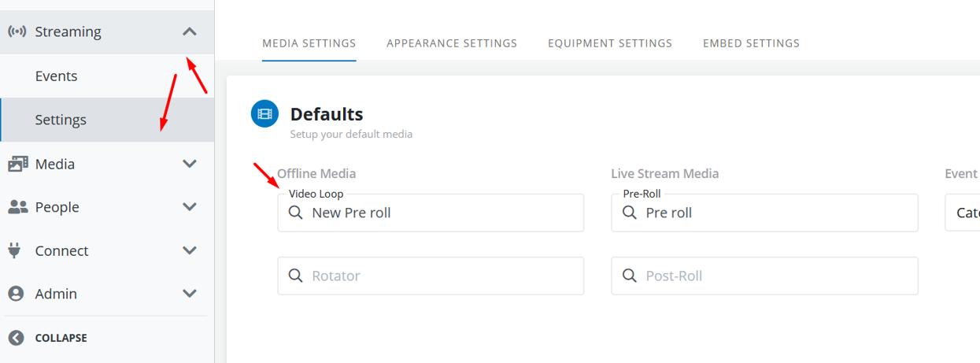
Task: Go to Embed Settings tab
Action: tap(751, 43)
